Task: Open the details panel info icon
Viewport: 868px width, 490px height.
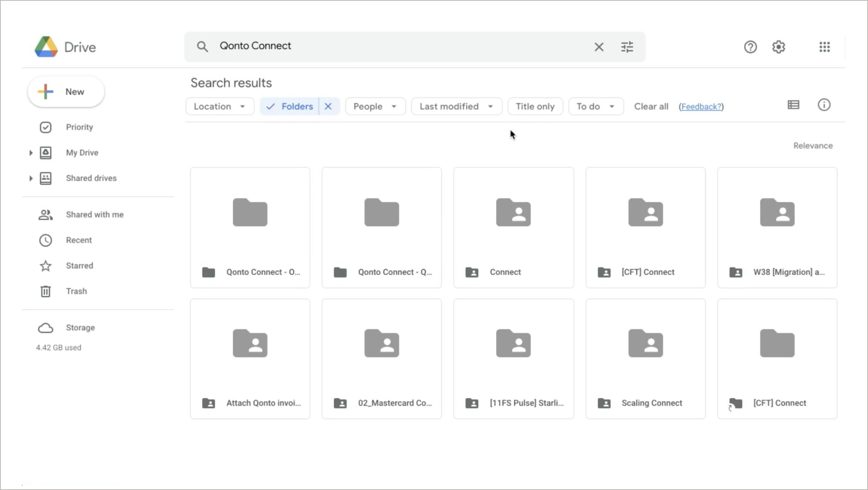Action: coord(824,105)
